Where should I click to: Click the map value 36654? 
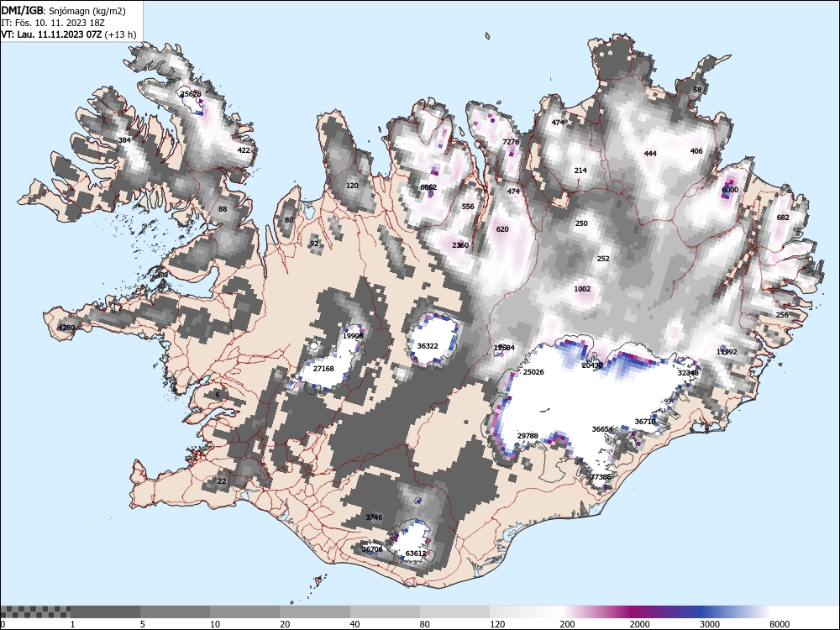602,429
